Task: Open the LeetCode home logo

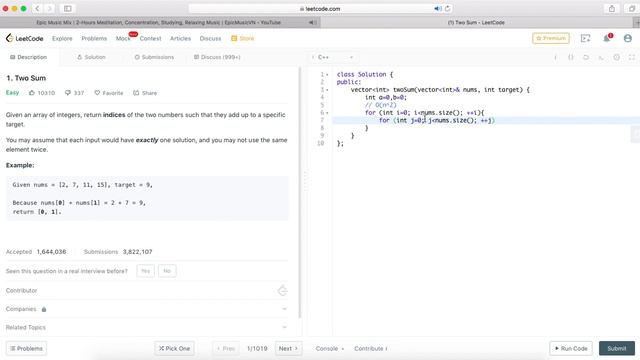Action: (24, 38)
